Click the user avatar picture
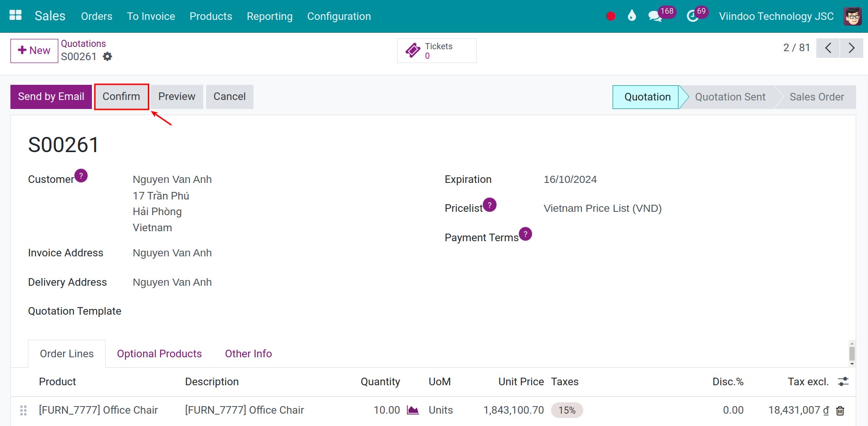 tap(852, 17)
